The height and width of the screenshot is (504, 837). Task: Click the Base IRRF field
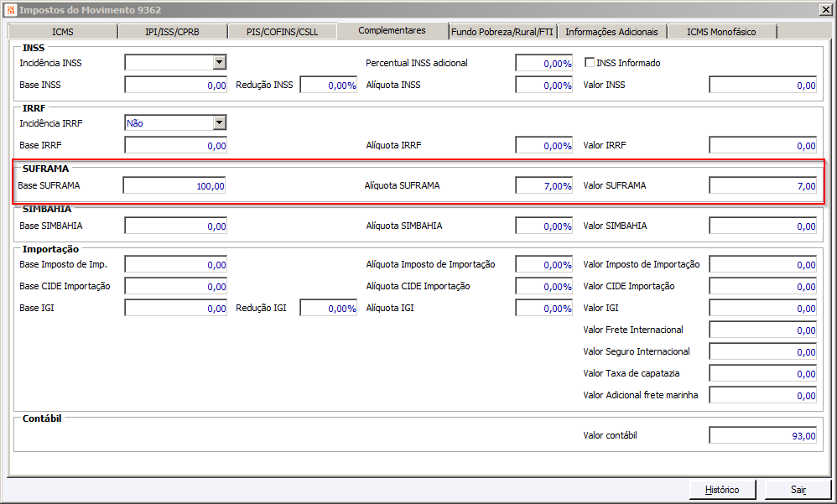click(175, 145)
